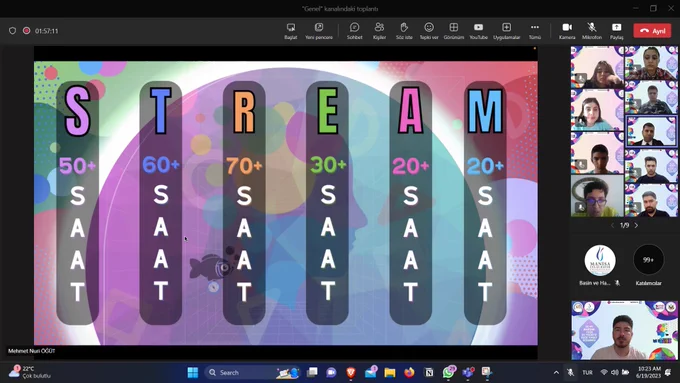This screenshot has height=383, width=680.
Task: Open the Windows Start menu
Action: [x=193, y=372]
